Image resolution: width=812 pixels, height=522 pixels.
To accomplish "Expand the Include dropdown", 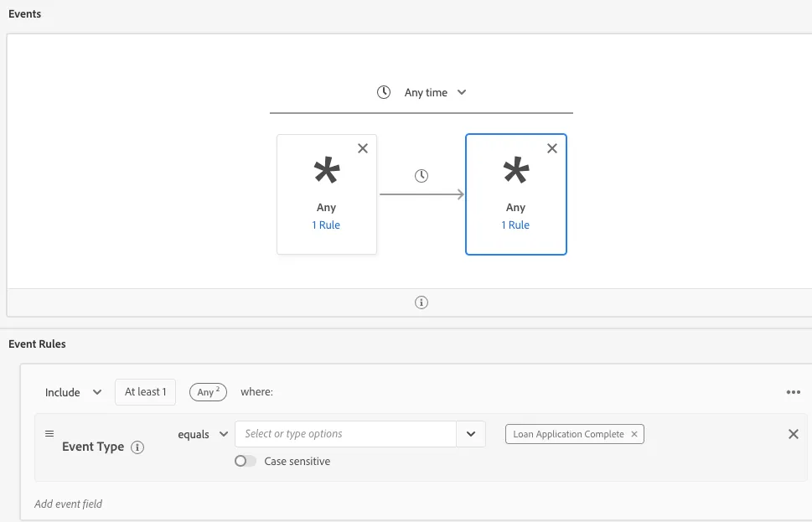I will [x=73, y=392].
